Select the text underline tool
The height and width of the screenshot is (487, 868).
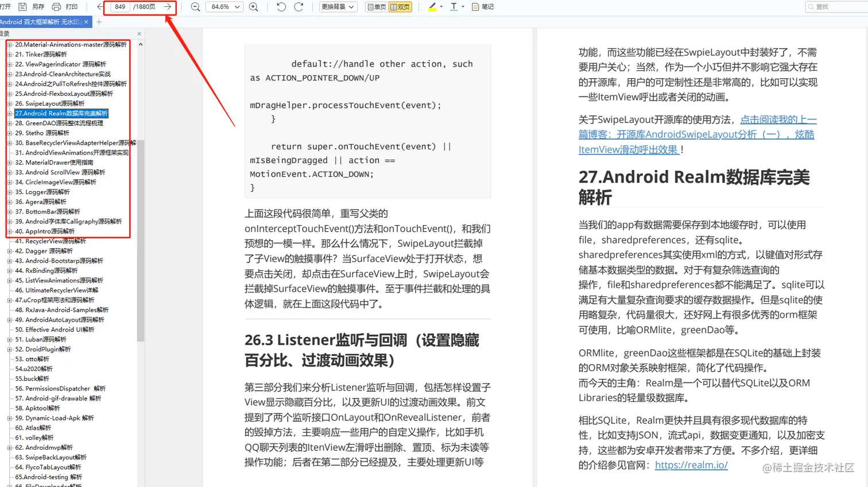tap(454, 7)
